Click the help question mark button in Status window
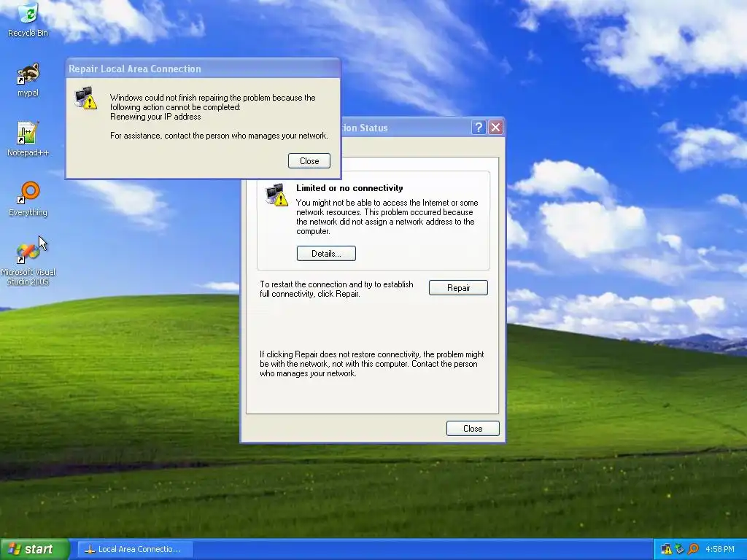747x560 pixels. point(479,128)
